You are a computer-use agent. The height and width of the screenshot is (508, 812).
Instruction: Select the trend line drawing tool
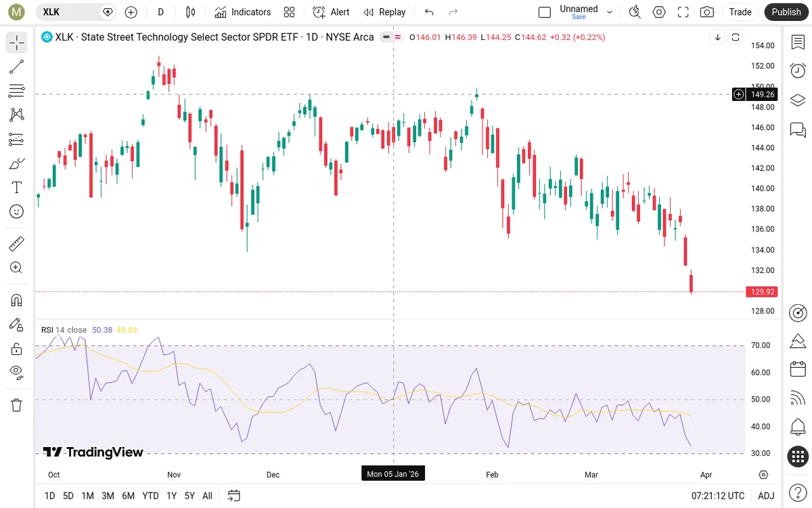pos(17,67)
